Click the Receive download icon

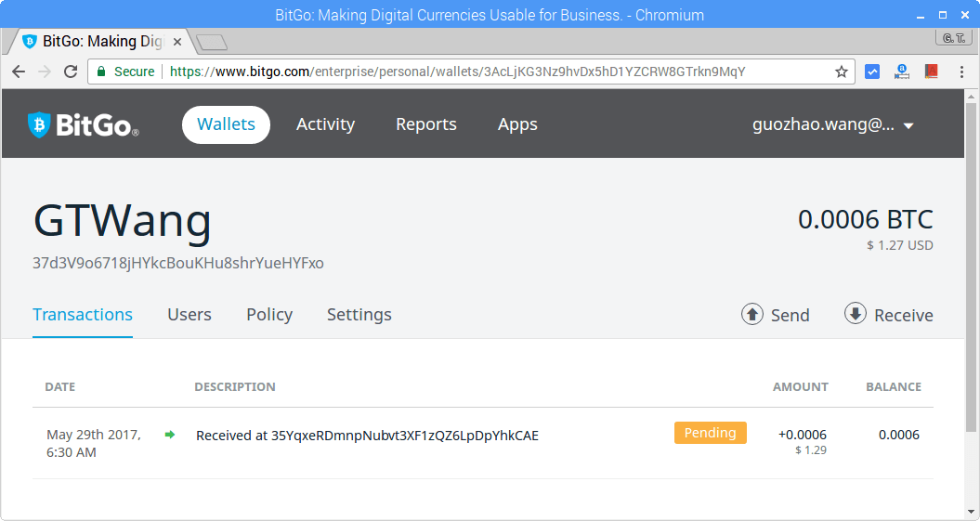pyautogui.click(x=855, y=314)
